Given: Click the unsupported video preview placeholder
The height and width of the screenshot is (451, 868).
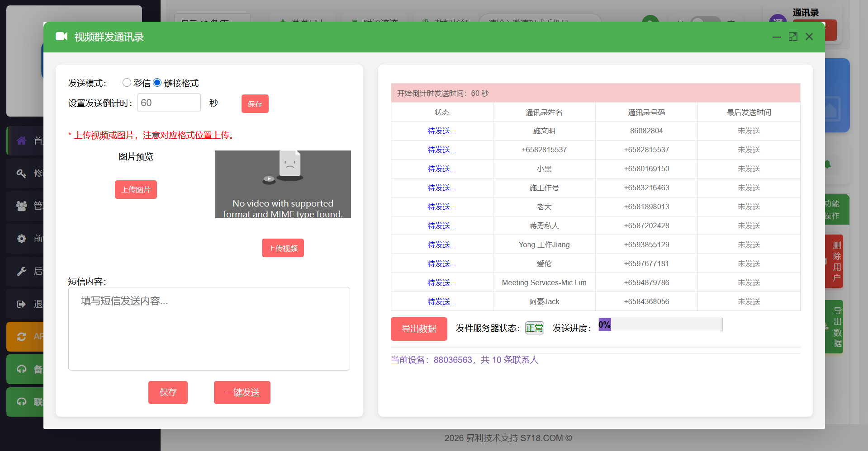Looking at the screenshot, I should coord(283,184).
